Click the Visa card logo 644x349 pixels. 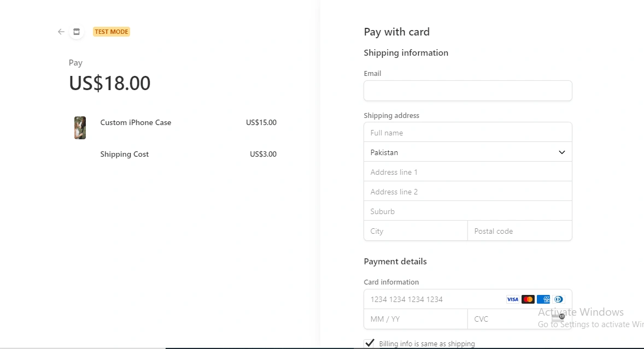512,299
